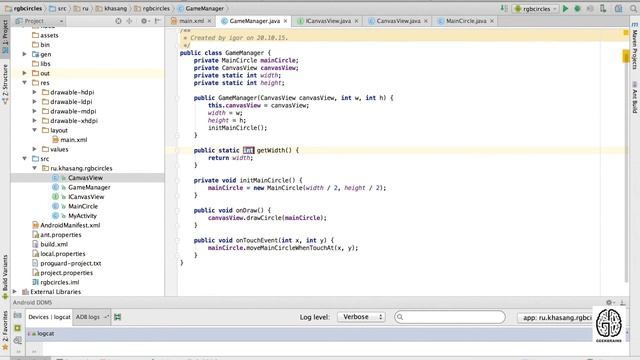Close the main.xml editor tab

point(209,21)
